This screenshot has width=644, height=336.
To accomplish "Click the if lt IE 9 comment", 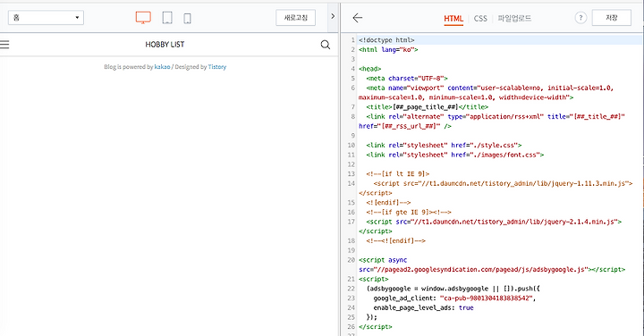I will 397,173.
